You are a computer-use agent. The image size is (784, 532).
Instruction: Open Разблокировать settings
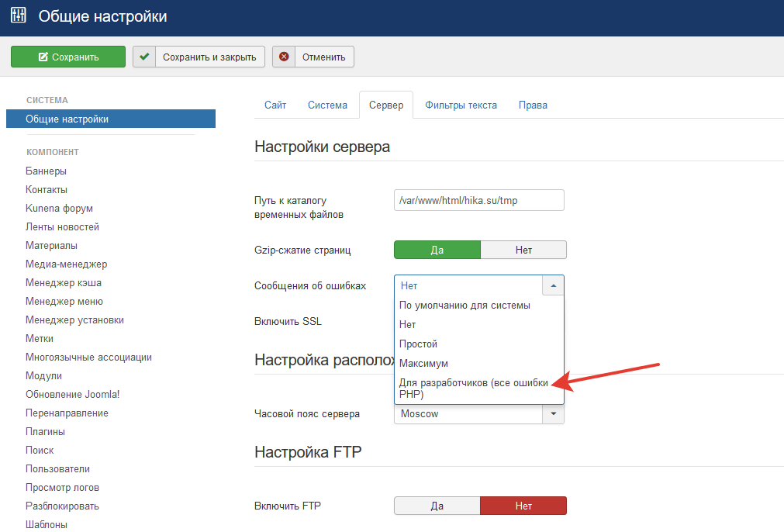(x=62, y=506)
